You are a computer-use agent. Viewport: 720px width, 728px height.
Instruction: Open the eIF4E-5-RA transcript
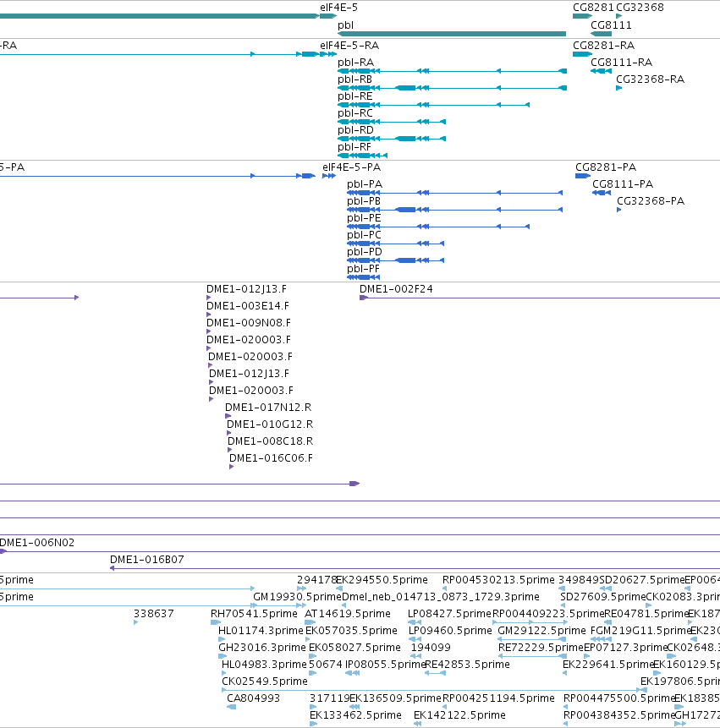pos(328,54)
